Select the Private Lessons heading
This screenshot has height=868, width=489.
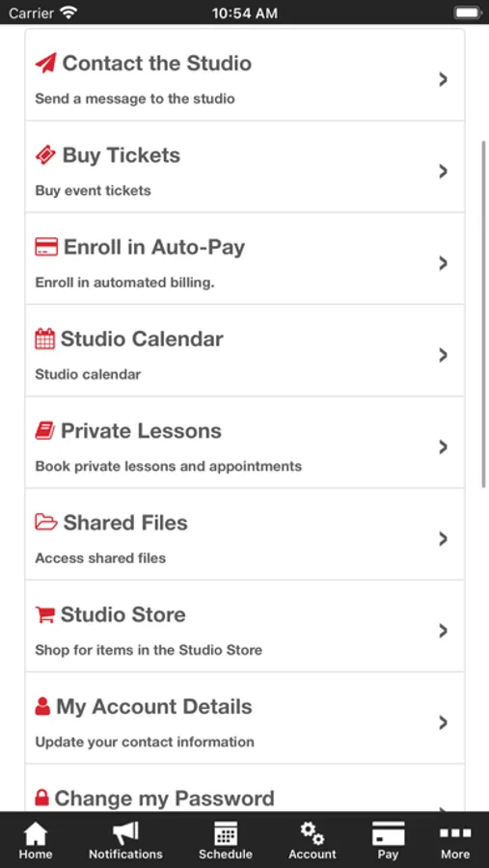[141, 431]
